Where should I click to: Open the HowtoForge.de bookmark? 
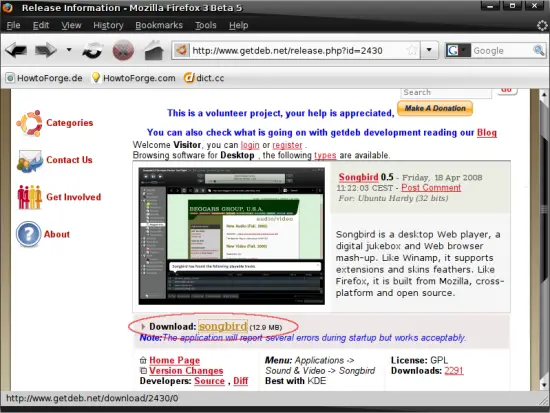click(45, 78)
